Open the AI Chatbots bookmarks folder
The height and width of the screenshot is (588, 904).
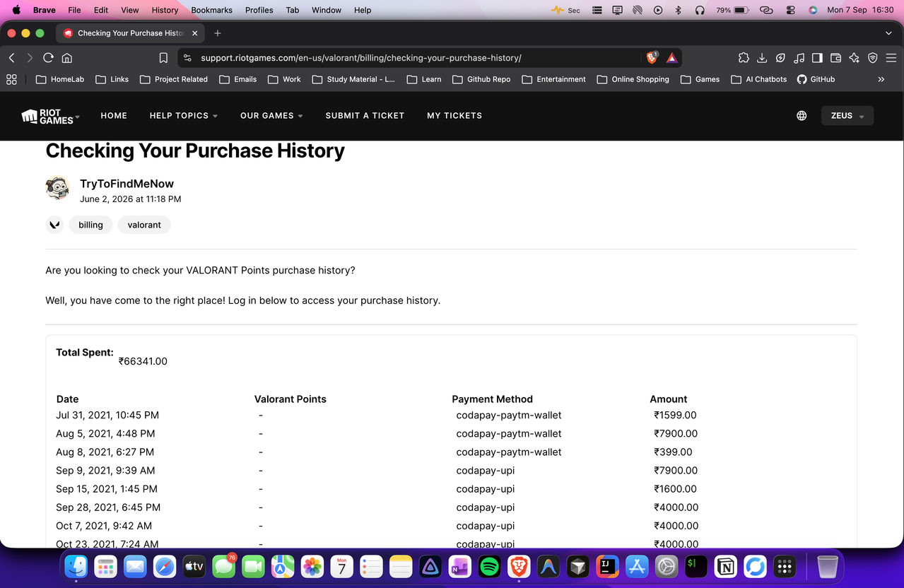[x=759, y=79]
